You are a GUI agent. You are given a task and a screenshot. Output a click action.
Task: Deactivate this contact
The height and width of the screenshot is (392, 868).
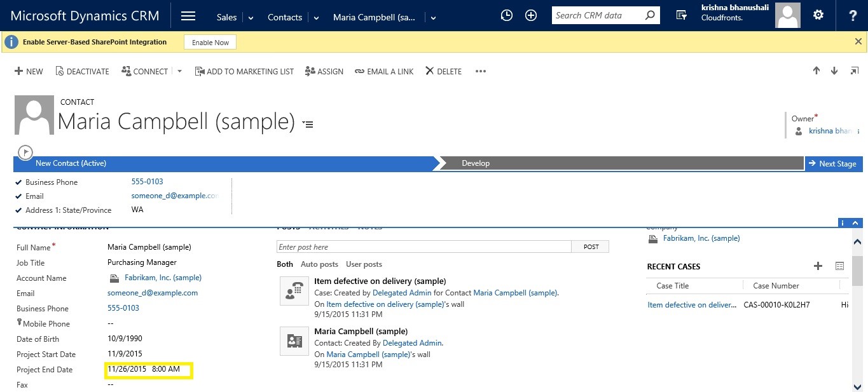(x=83, y=71)
